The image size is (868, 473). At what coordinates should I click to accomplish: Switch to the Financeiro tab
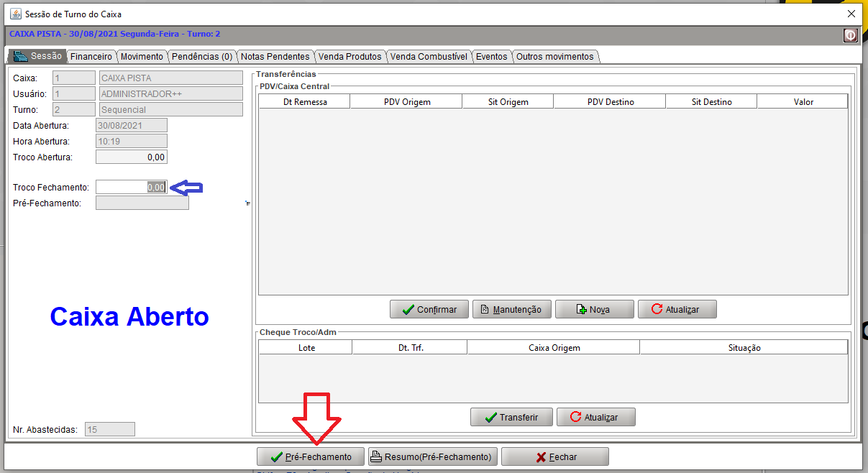(x=91, y=57)
